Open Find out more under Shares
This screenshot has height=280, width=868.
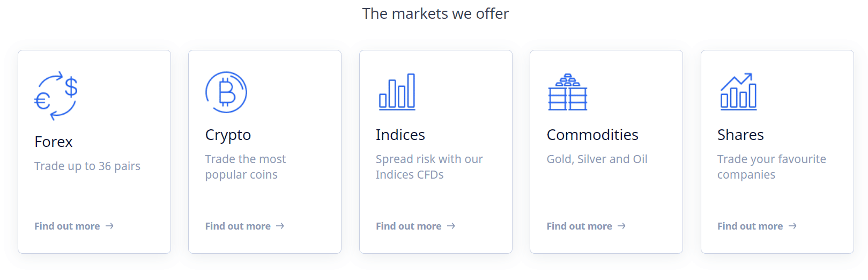click(750, 226)
